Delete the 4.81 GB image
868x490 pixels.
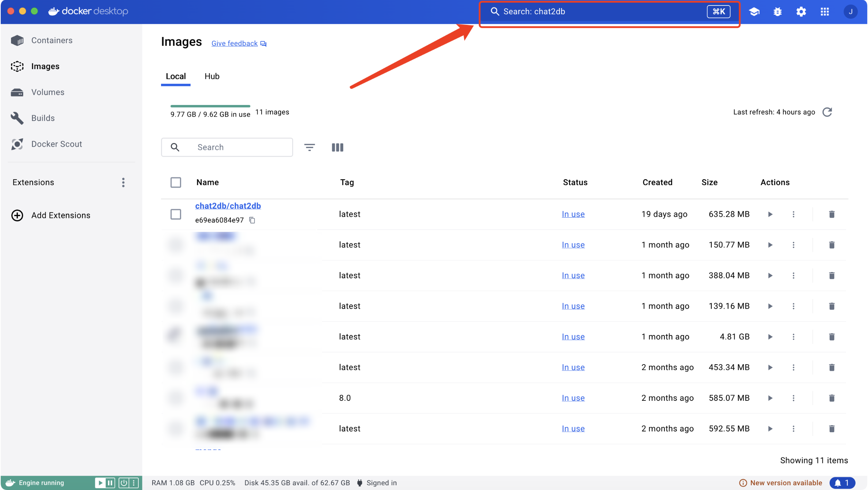(832, 337)
